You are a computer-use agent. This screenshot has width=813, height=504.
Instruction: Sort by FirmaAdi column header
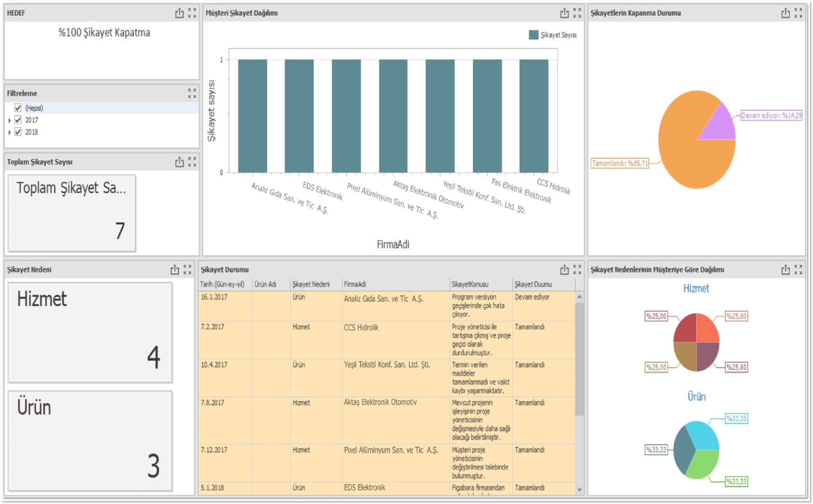tap(355, 284)
